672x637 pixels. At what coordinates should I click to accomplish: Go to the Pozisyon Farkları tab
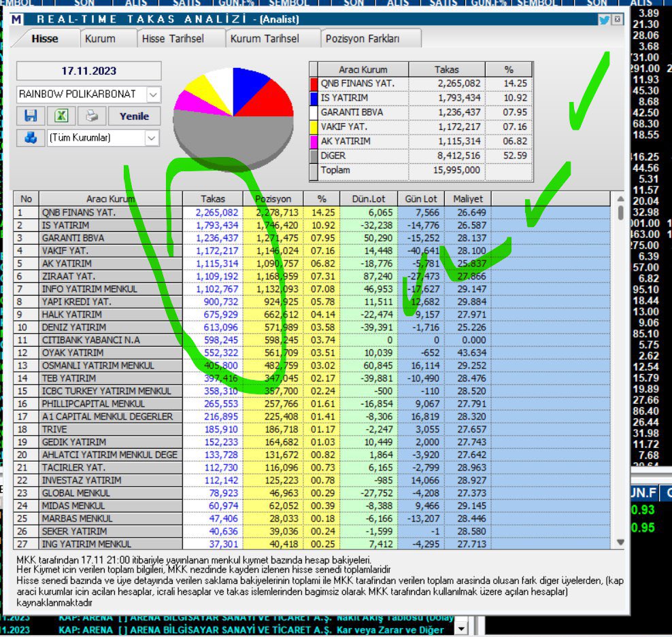(x=363, y=39)
